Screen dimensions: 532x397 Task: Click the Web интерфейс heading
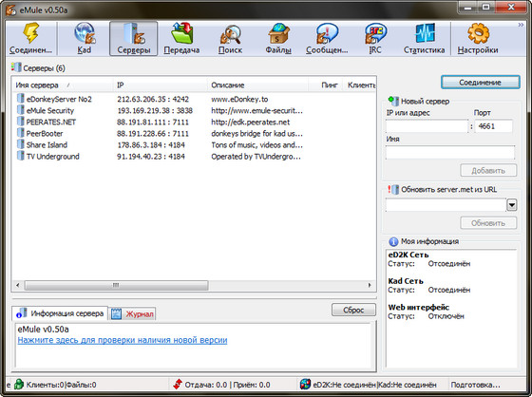tap(419, 307)
